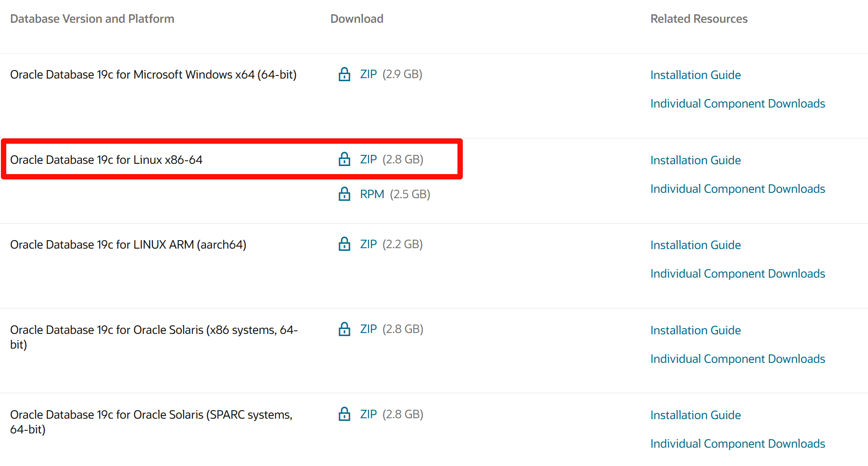Image resolution: width=868 pixels, height=466 pixels.
Task: Open Individual Component Downloads for Windows x64
Action: tap(737, 104)
